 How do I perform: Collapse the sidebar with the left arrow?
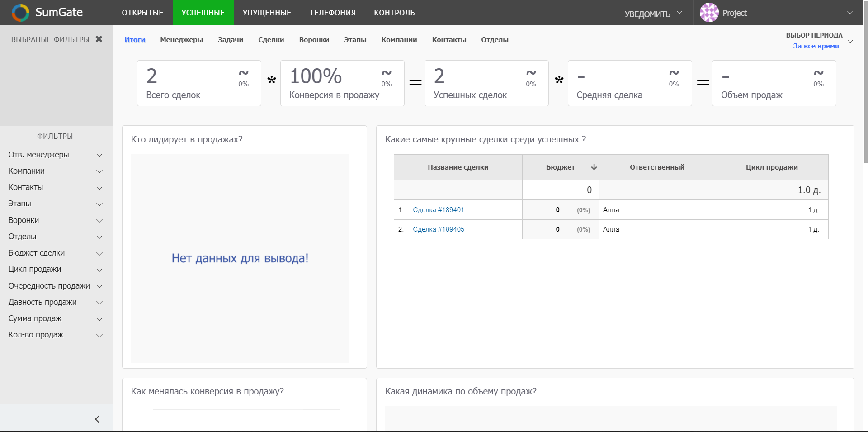click(x=97, y=419)
